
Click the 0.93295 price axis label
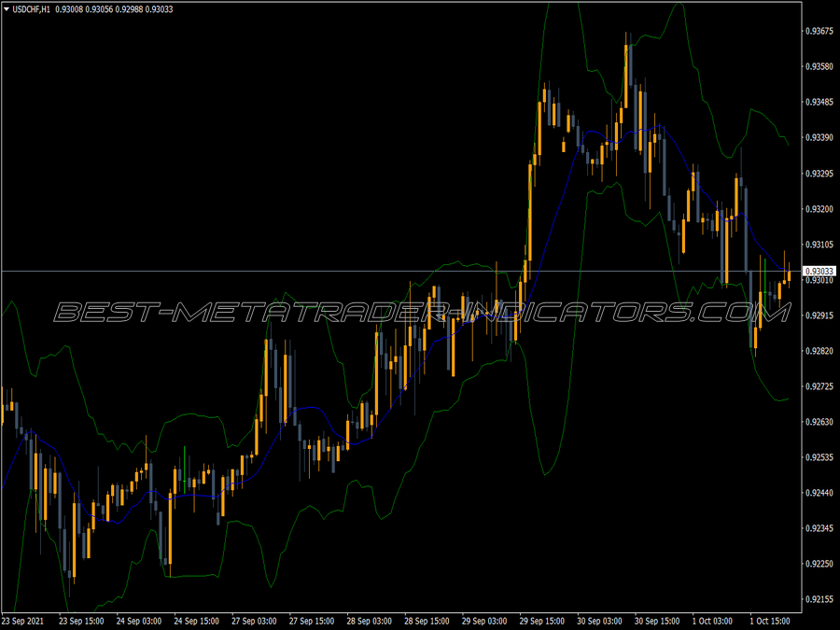(819, 173)
